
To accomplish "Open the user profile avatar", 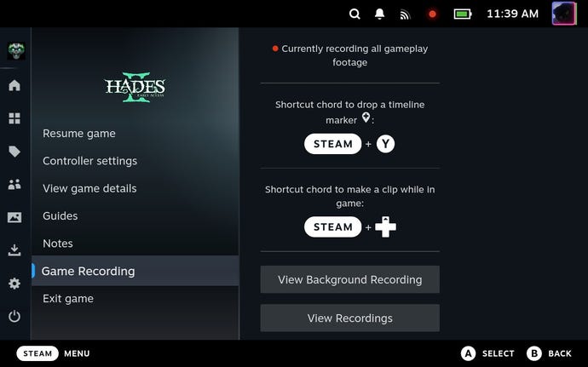I will pos(564,14).
